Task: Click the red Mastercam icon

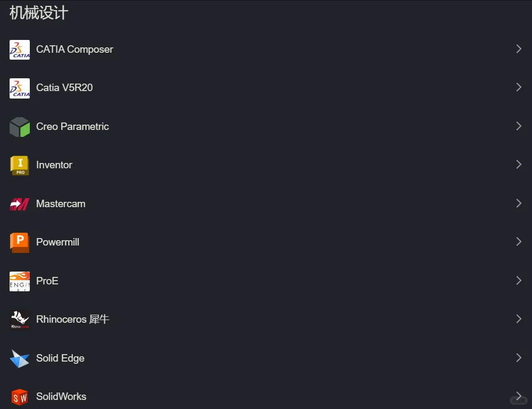Action: tap(20, 204)
